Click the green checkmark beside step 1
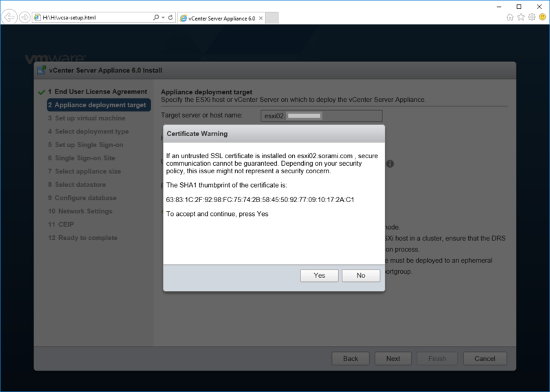The height and width of the screenshot is (392, 550). (41, 92)
